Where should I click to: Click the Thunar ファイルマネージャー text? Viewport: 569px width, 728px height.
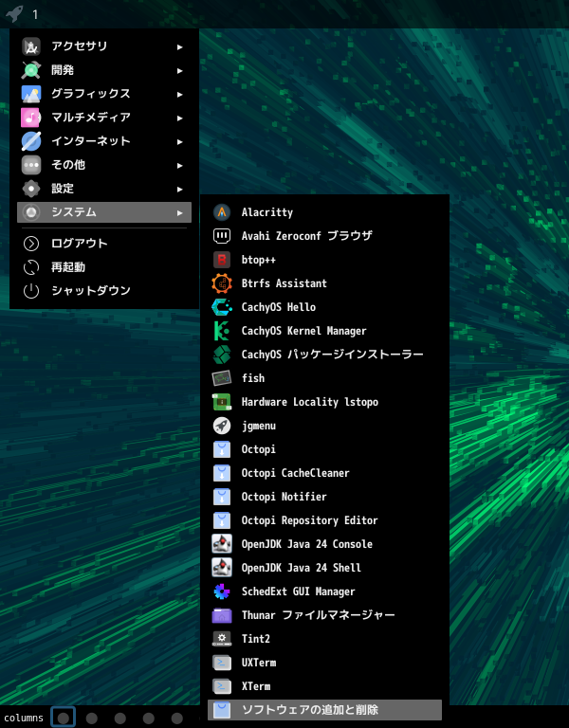pos(319,615)
